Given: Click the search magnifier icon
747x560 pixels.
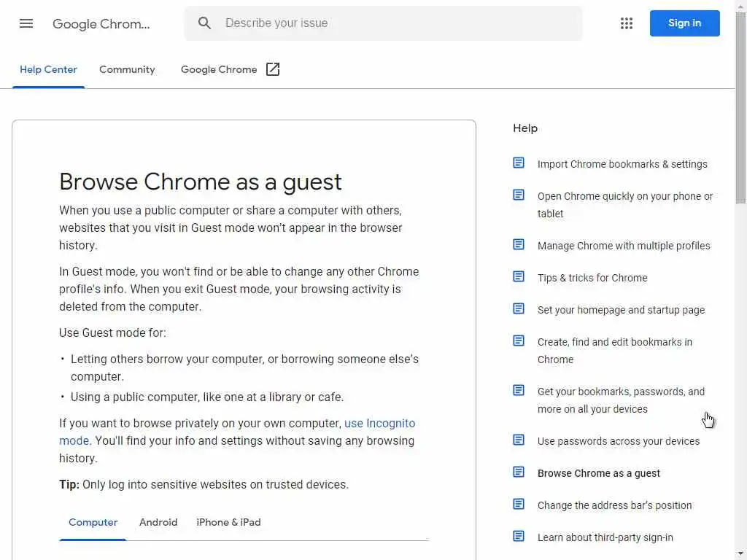Looking at the screenshot, I should click(x=205, y=23).
